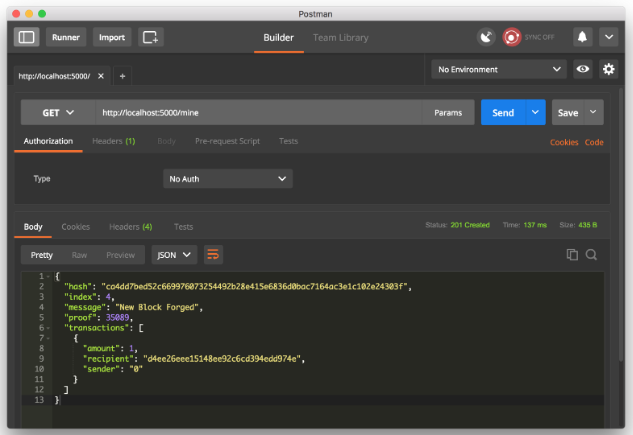Click the Sync Off status icon
Viewport: 633px width, 435px height.
(513, 37)
